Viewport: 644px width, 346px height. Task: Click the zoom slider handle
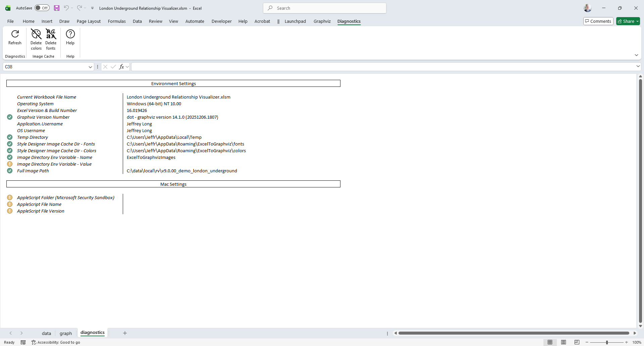[607, 342]
